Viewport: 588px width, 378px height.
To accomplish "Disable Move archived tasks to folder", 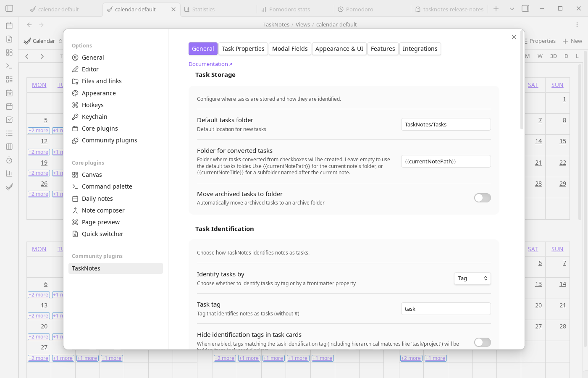I will (x=482, y=197).
